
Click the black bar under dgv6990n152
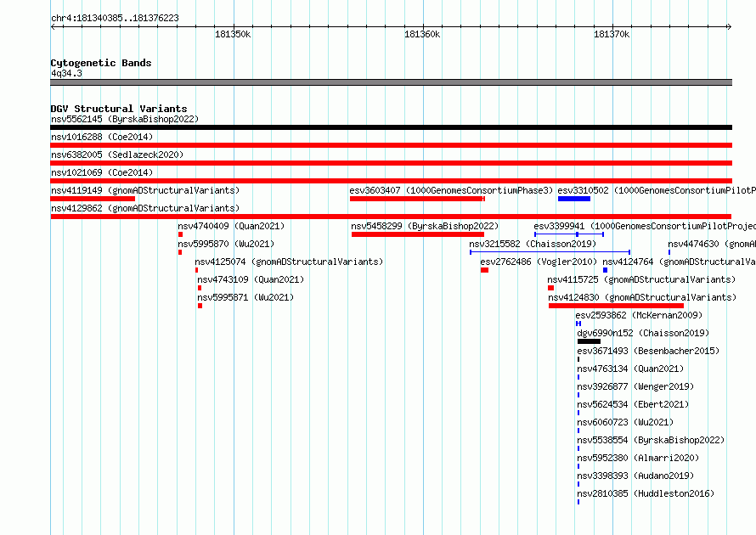(x=589, y=341)
